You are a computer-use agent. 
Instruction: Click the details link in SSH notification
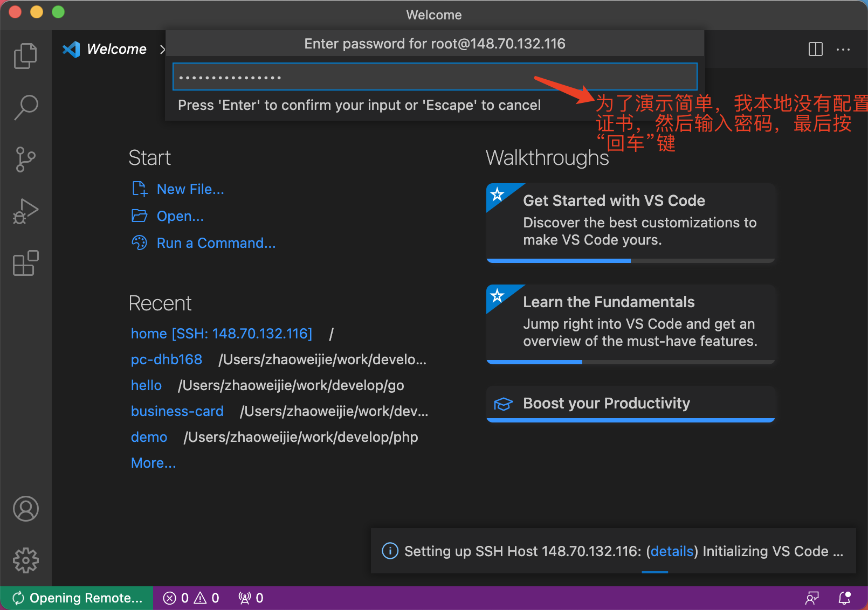672,551
